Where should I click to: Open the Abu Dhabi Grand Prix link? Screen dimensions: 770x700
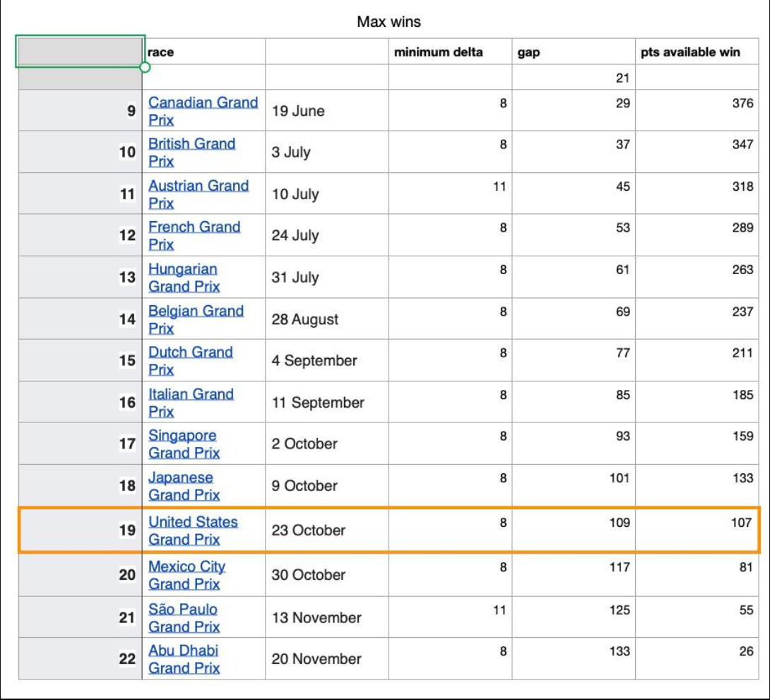184,659
